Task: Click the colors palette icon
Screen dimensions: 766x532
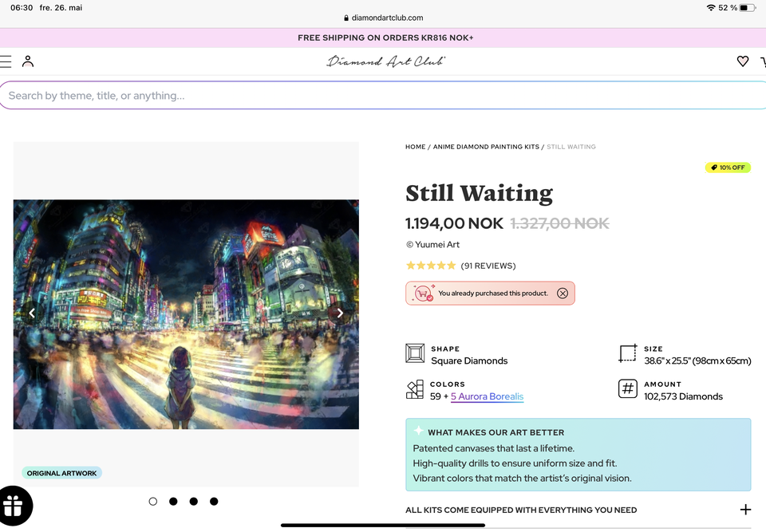Action: [415, 389]
